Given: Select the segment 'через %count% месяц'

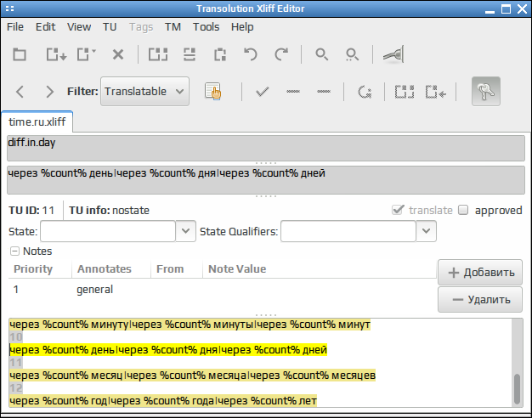Looking at the screenshot, I should (x=192, y=376).
